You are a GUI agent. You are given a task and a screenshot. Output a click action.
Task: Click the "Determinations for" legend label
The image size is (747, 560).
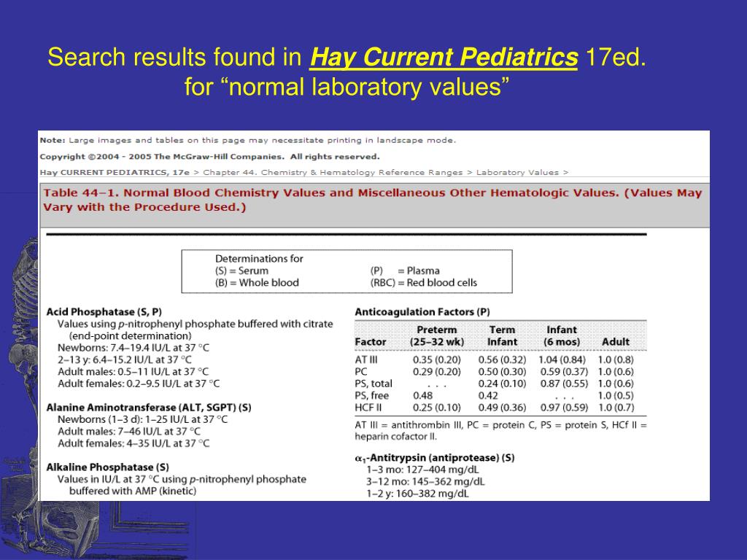click(x=259, y=259)
